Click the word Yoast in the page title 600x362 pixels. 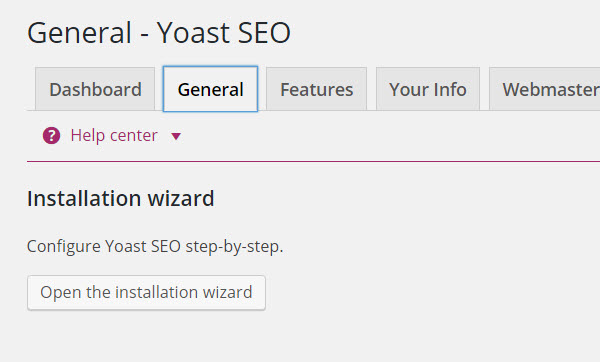(x=194, y=33)
